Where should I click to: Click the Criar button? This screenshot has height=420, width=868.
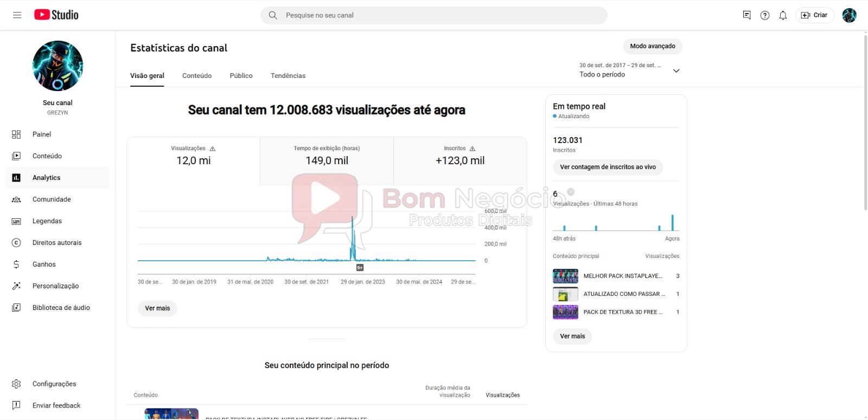[815, 15]
